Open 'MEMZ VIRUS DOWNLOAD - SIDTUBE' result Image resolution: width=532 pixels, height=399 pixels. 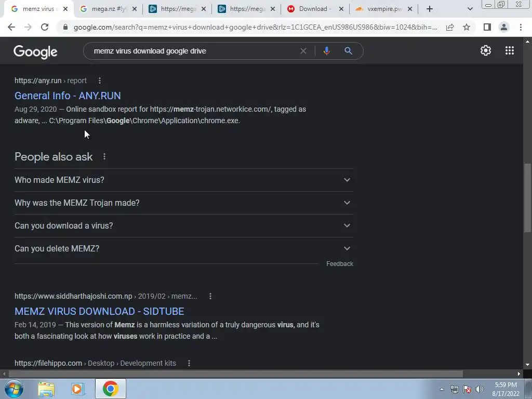pyautogui.click(x=99, y=312)
